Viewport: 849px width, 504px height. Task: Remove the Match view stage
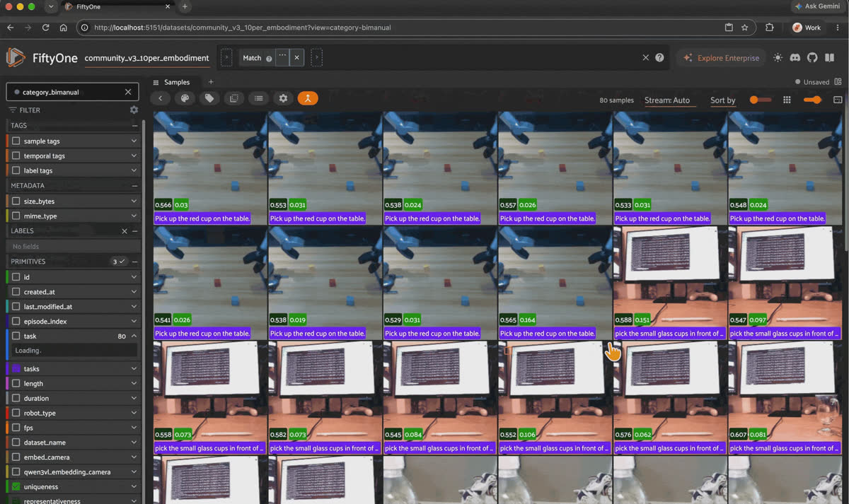coord(296,57)
